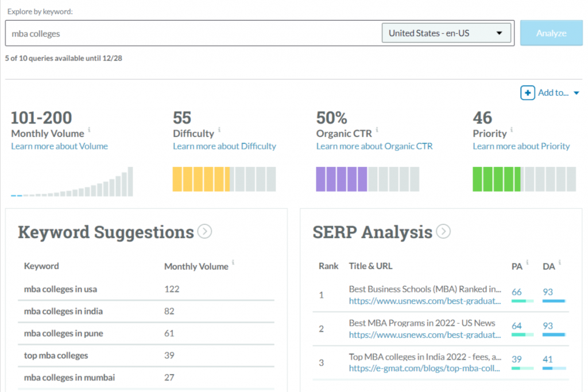Visit Learn more about Organic CTR link
This screenshot has width=588, height=392.
pos(374,146)
